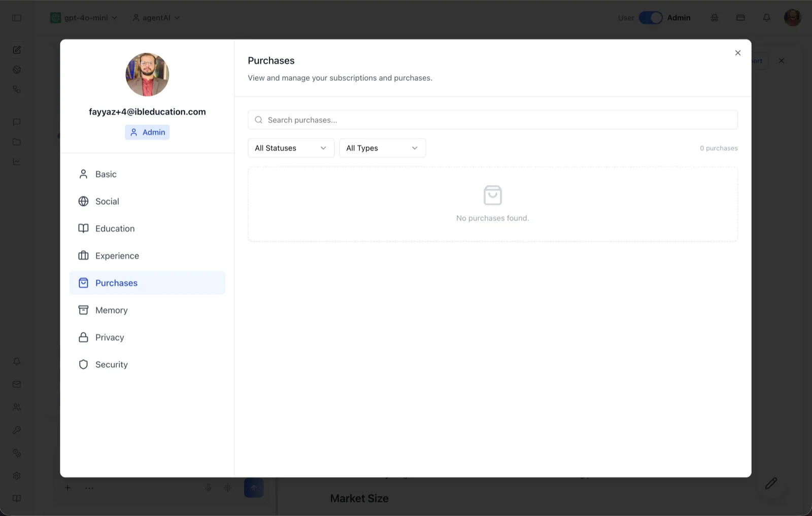Click the fayyaz+4@ibleducation.com email text
The width and height of the screenshot is (812, 516).
147,112
